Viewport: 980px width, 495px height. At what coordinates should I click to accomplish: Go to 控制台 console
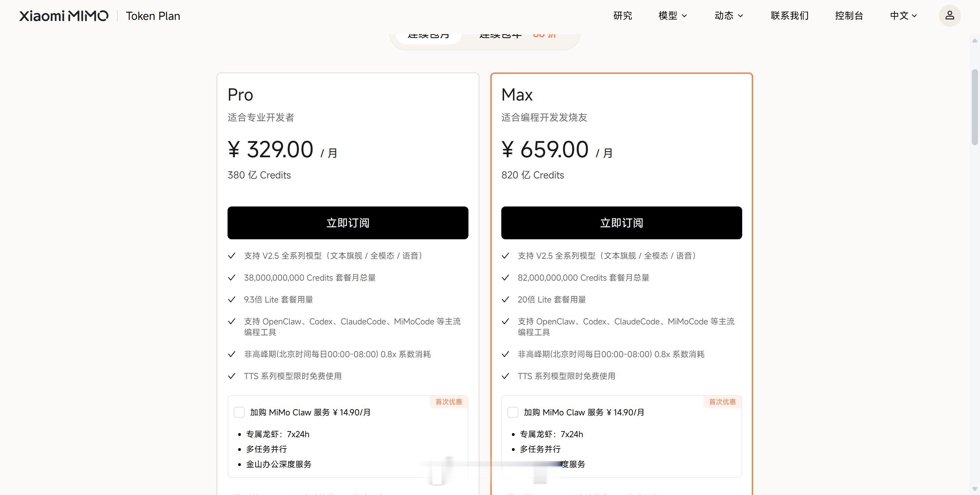(849, 16)
